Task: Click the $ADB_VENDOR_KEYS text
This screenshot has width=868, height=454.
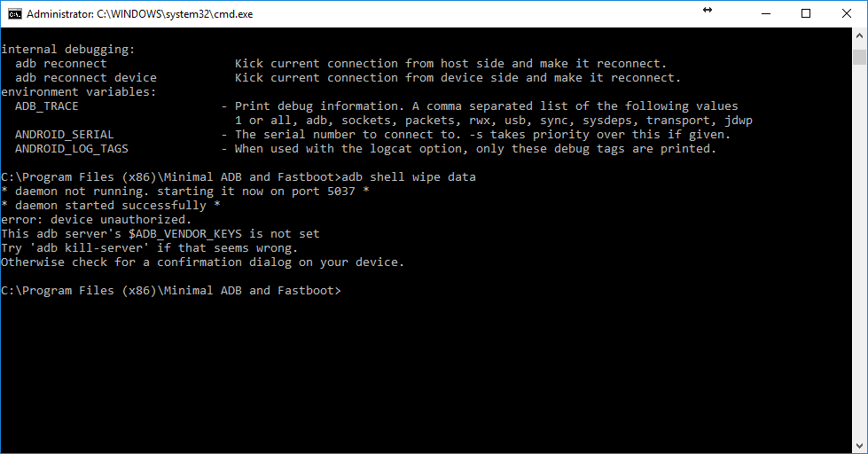Action: click(185, 234)
